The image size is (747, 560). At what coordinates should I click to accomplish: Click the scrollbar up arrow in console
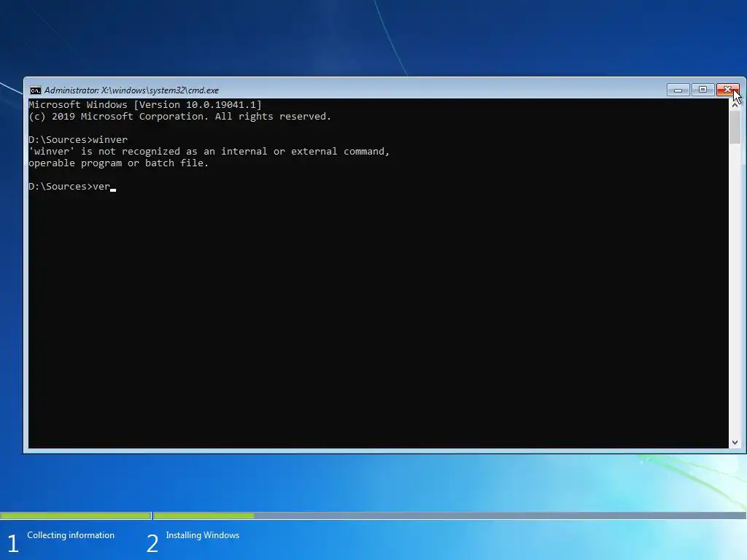click(735, 104)
